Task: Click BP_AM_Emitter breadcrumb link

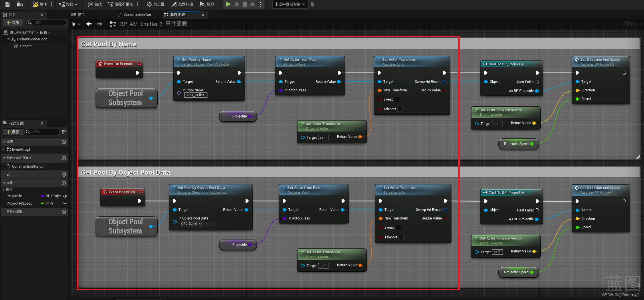Action: [x=139, y=24]
